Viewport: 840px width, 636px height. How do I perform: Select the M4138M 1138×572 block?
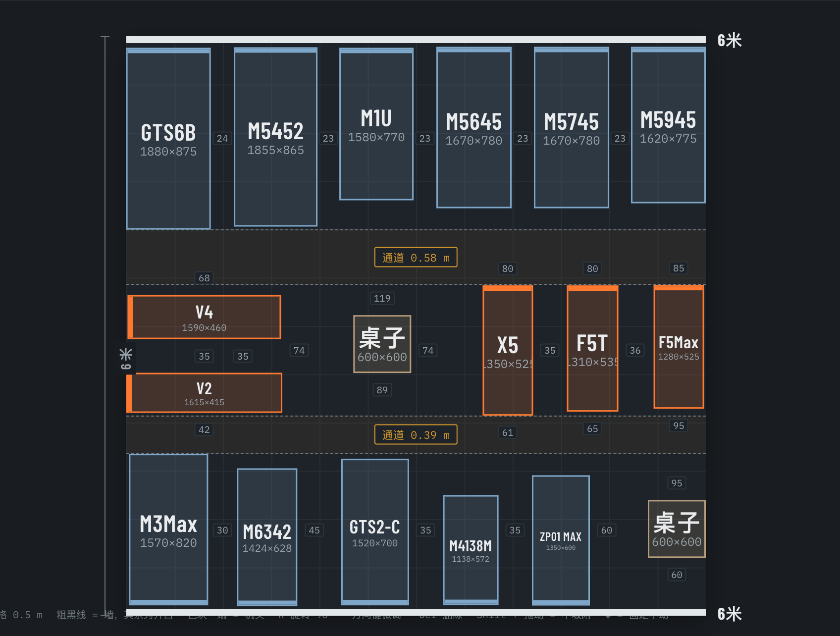471,550
